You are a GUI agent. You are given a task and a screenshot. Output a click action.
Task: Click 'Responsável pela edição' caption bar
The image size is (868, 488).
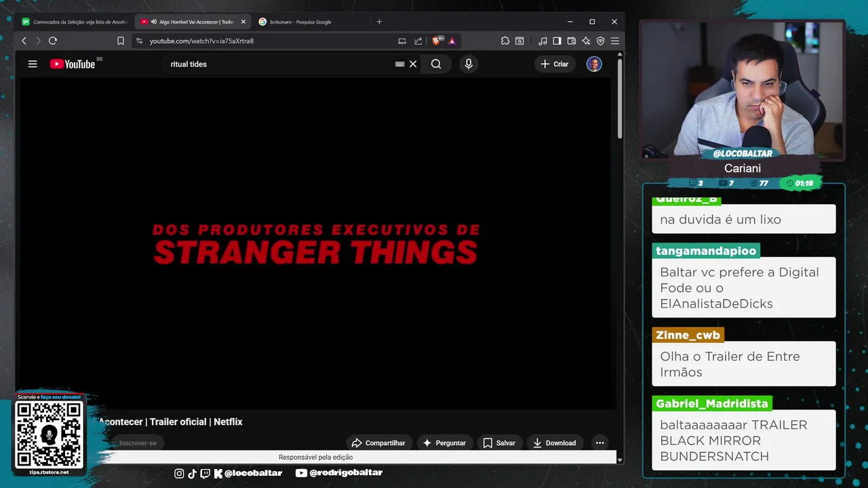(315, 457)
